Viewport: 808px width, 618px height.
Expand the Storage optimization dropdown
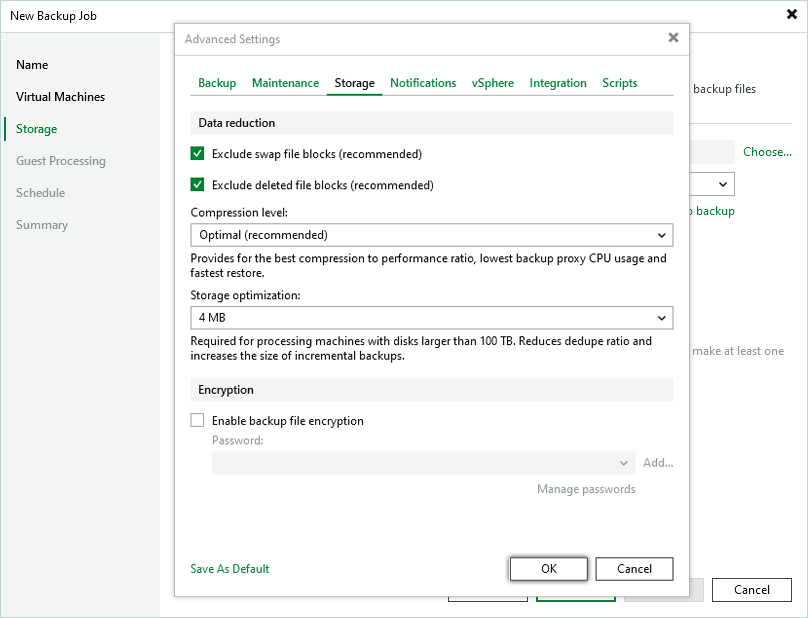click(x=430, y=318)
